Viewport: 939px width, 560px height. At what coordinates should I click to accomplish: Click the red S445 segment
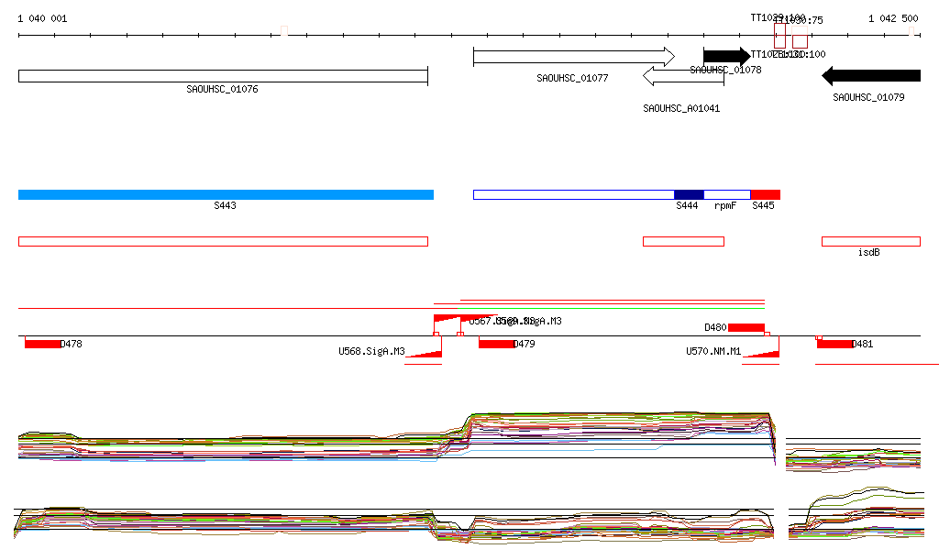[x=766, y=194]
